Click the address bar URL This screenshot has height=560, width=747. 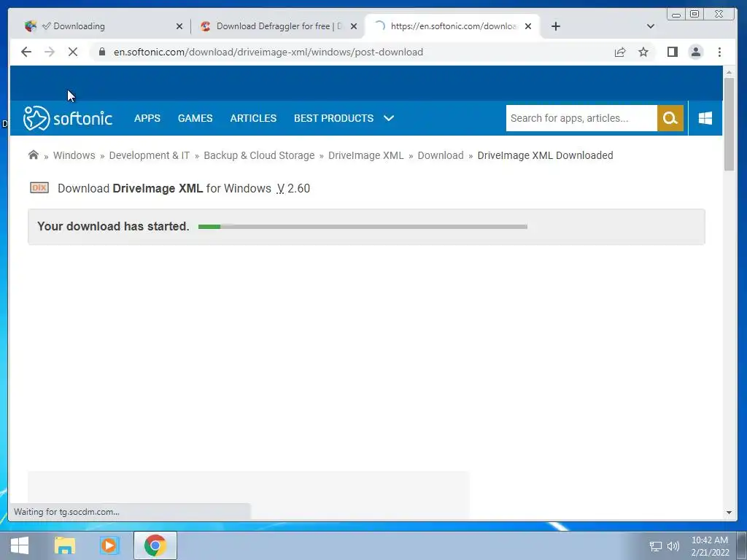tap(268, 52)
